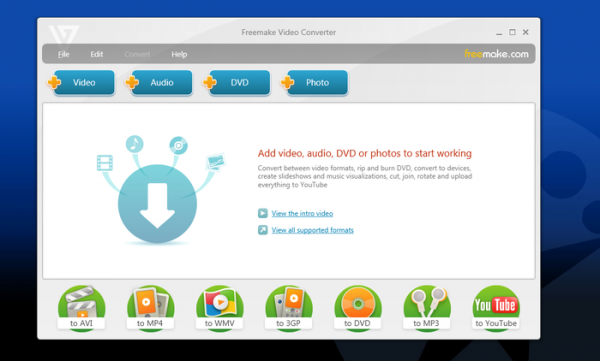Open the Edit menu
This screenshot has width=600, height=361.
[97, 54]
